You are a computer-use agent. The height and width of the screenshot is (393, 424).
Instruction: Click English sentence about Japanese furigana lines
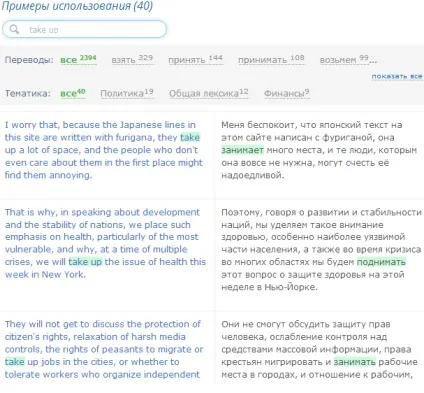point(104,150)
